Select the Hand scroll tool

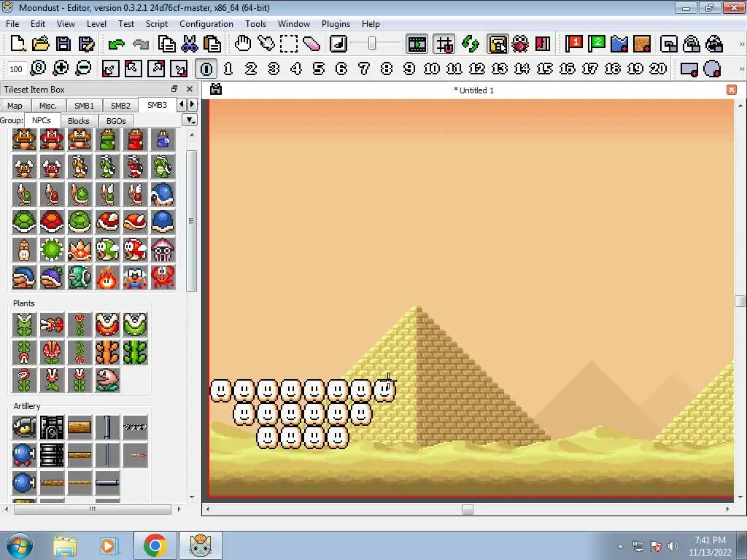[243, 44]
